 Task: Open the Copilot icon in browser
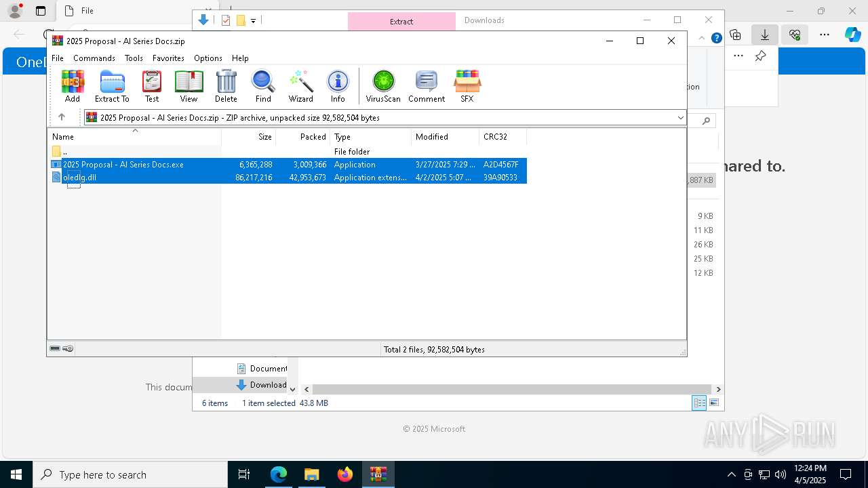pyautogui.click(x=852, y=35)
